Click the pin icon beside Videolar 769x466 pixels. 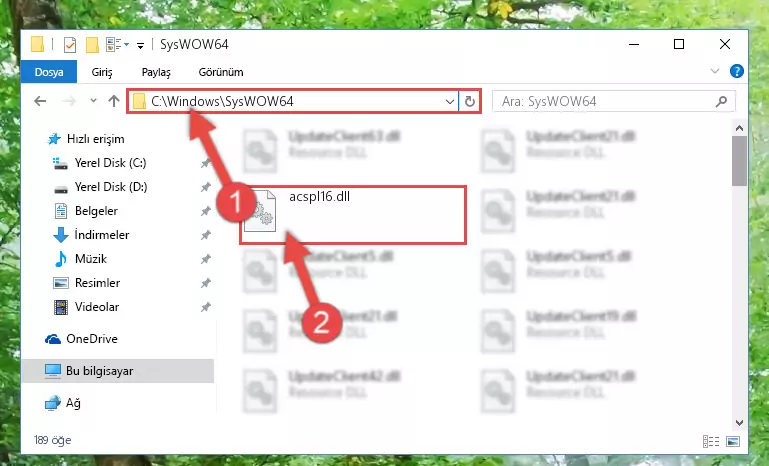[x=205, y=308]
